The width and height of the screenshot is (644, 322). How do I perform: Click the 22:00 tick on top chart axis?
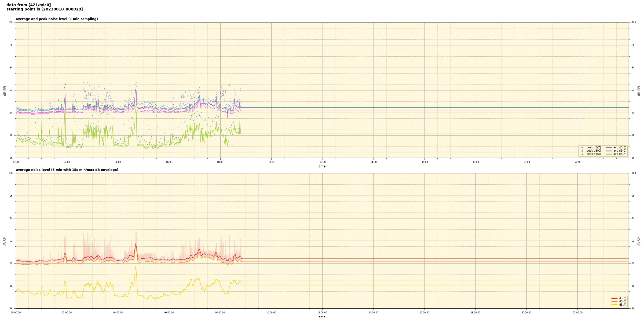(x=578, y=162)
